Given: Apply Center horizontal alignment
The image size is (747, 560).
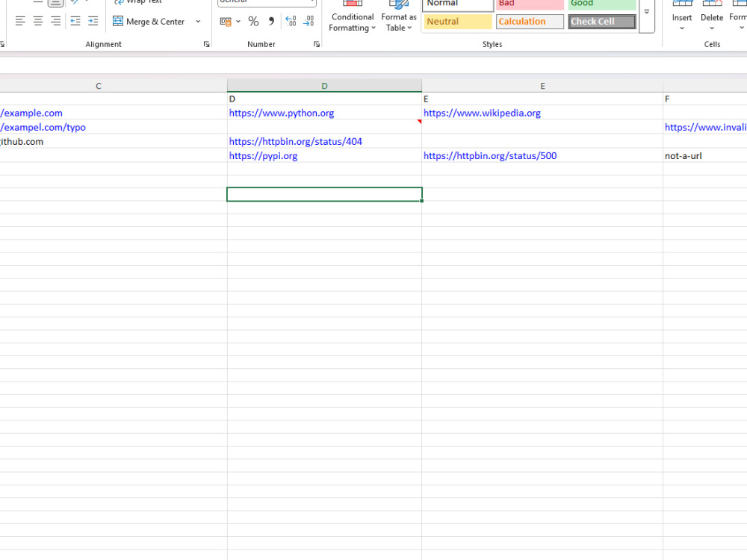Looking at the screenshot, I should (x=37, y=22).
